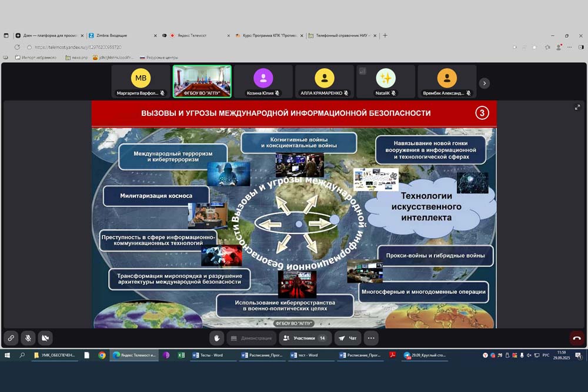Show next participants with the right arrow

(485, 83)
